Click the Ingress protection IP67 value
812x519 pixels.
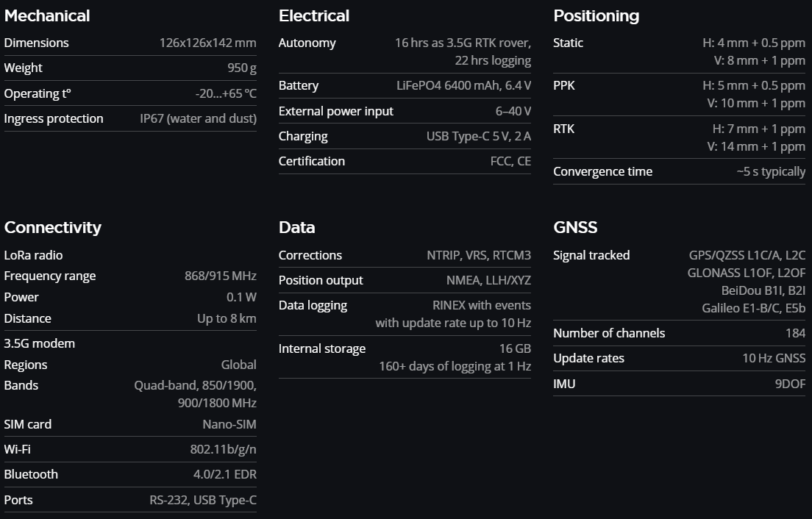198,118
